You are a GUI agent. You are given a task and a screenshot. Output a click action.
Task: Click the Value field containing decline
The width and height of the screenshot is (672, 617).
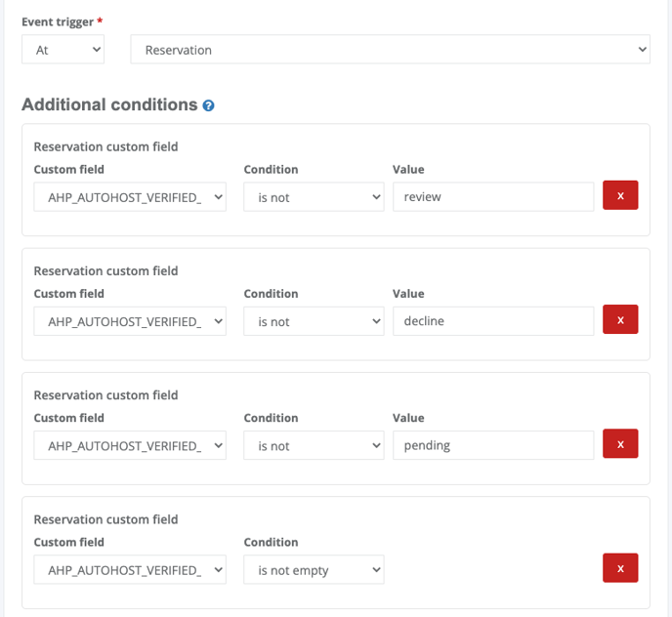coord(493,321)
